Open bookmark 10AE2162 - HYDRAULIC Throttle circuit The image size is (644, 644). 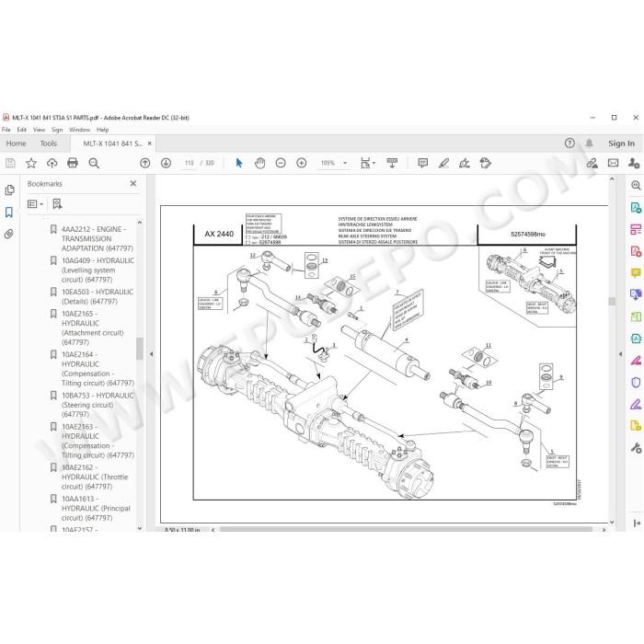pos(95,477)
